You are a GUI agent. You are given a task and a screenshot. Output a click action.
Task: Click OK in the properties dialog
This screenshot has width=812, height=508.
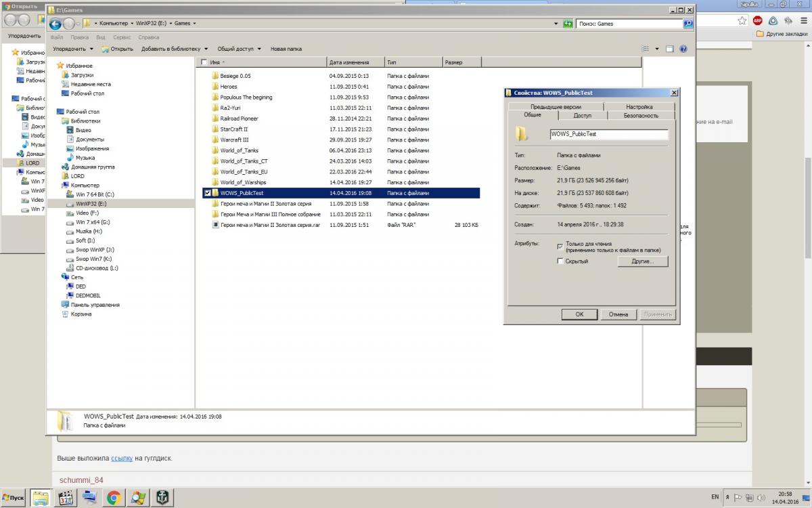click(x=579, y=314)
